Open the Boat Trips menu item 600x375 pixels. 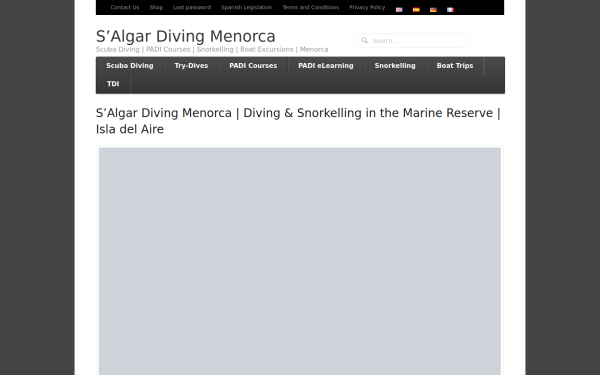pyautogui.click(x=455, y=66)
